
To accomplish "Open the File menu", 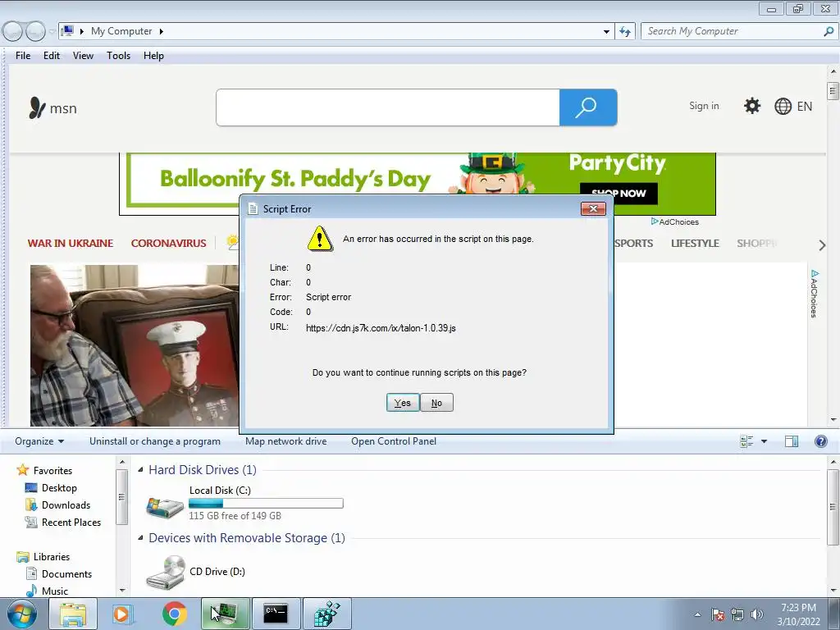I will [23, 56].
